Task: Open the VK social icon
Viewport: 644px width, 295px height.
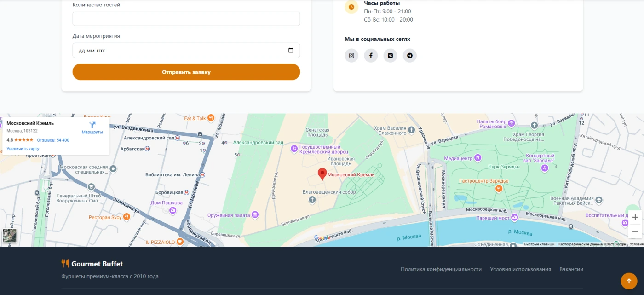Action: 391,56
